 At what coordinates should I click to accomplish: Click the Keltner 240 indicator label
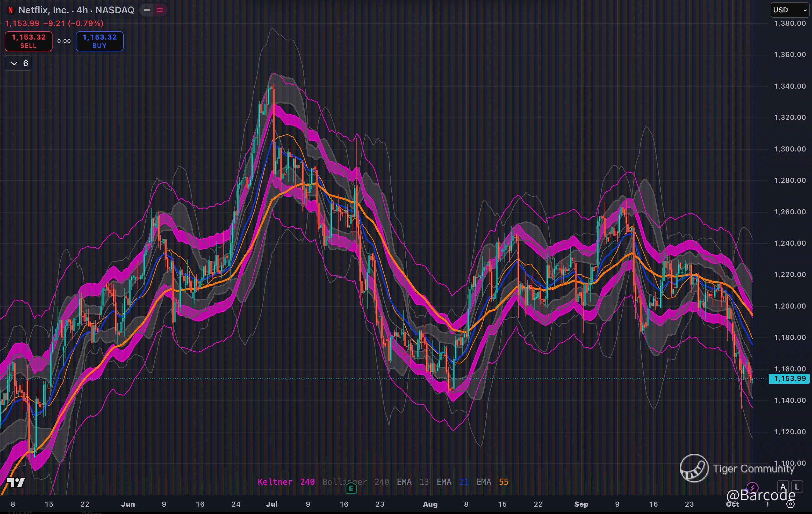pos(286,482)
